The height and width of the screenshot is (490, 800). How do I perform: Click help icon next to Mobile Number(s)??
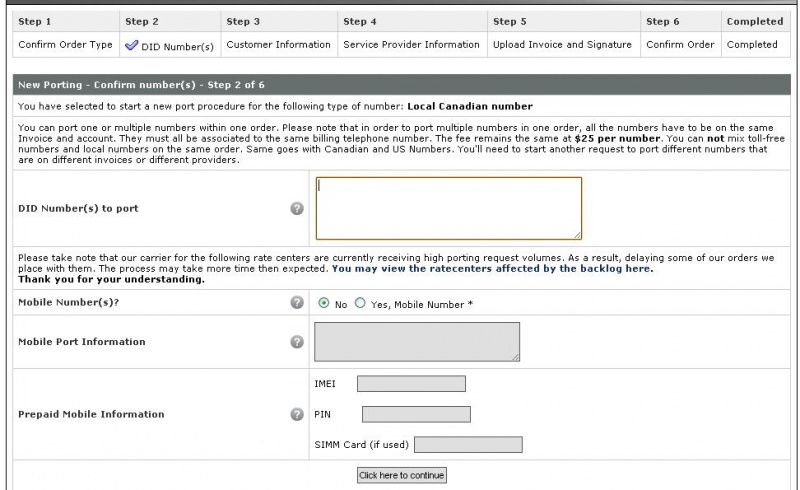click(297, 302)
